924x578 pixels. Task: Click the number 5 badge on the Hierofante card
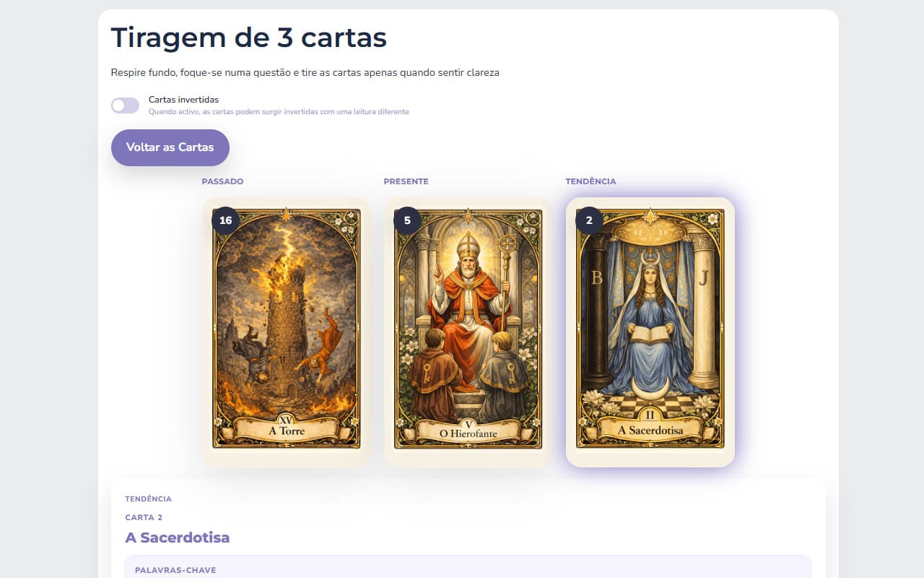(407, 220)
